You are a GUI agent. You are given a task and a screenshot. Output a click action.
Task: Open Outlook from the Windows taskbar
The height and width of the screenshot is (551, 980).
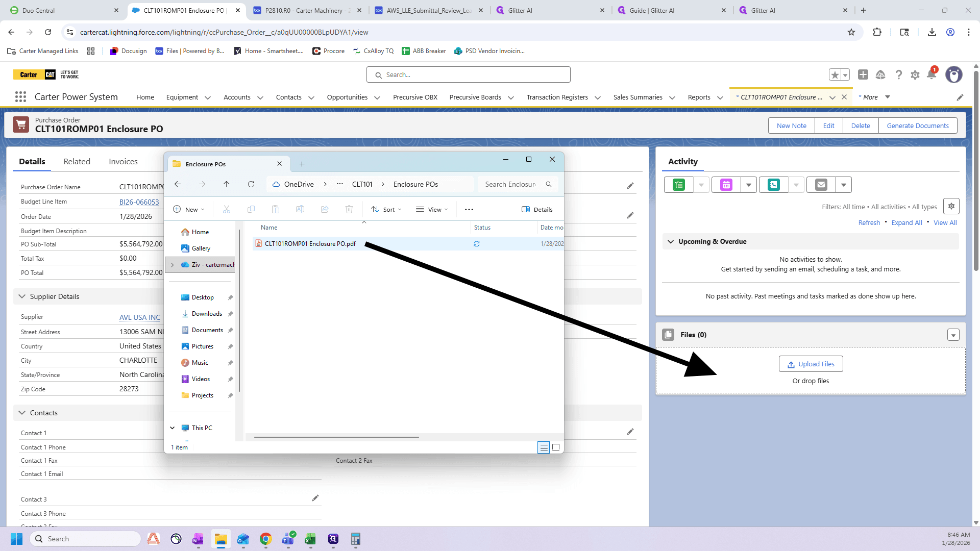[x=243, y=539]
